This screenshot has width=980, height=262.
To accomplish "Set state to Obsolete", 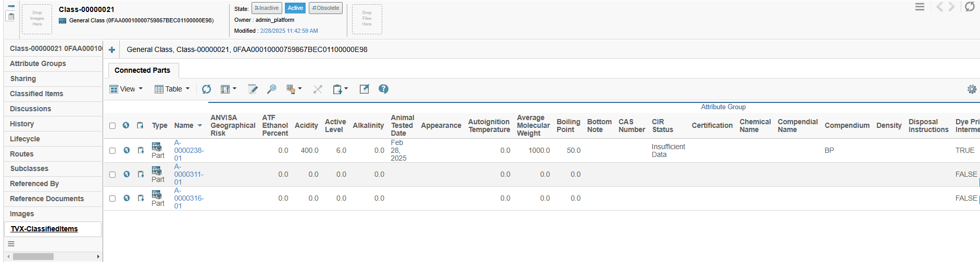I will coord(325,8).
